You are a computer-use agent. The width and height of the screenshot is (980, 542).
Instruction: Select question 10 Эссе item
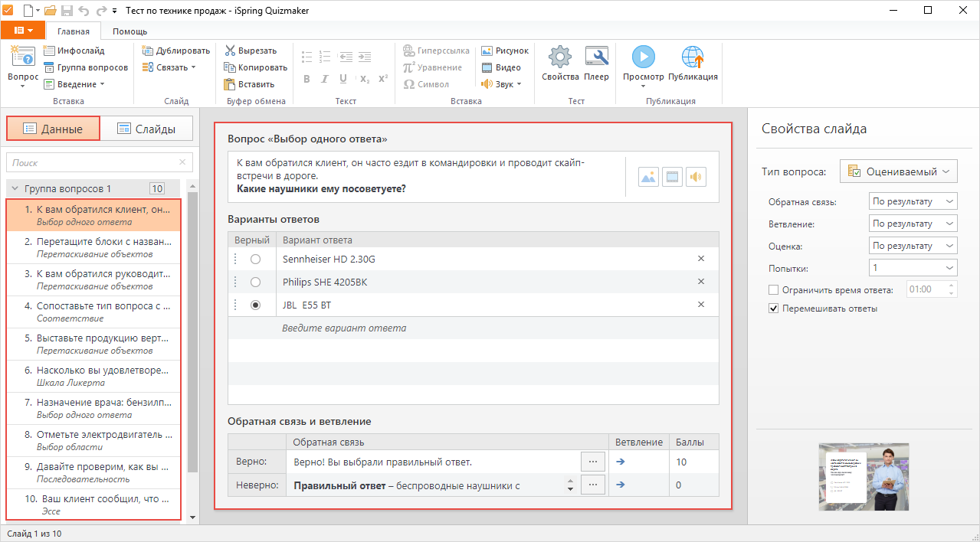point(93,504)
